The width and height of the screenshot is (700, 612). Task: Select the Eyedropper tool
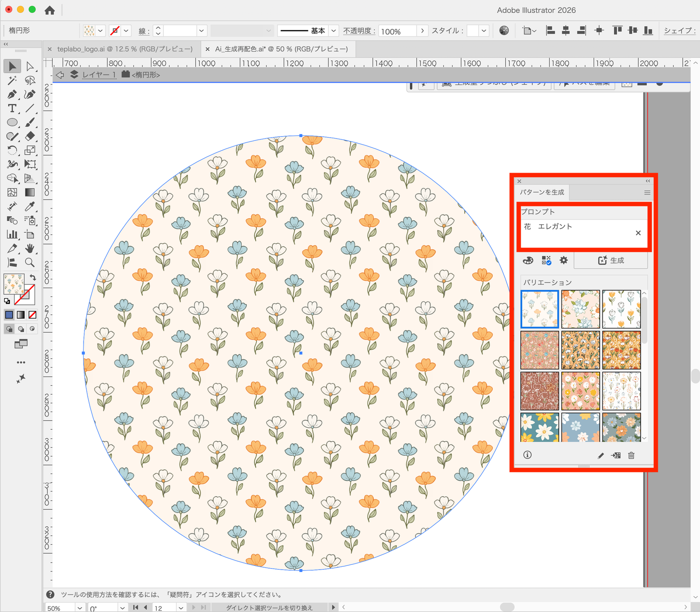pos(30,206)
